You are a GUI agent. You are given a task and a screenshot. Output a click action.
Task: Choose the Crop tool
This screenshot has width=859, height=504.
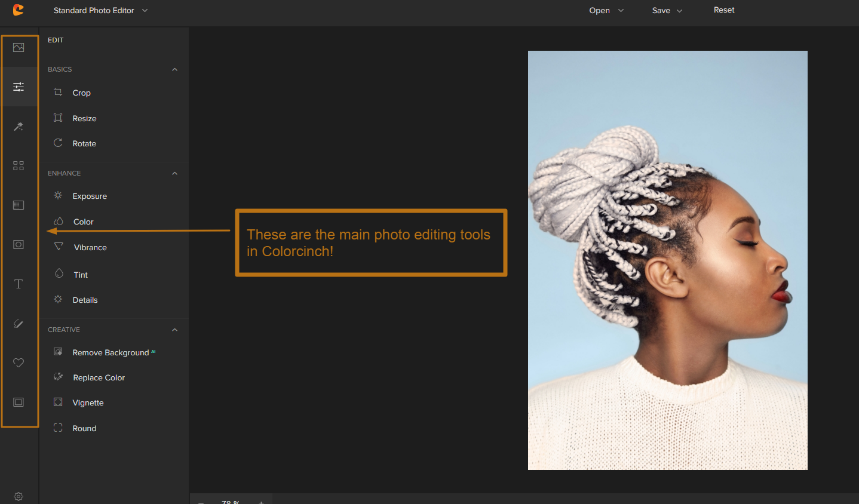click(x=81, y=93)
